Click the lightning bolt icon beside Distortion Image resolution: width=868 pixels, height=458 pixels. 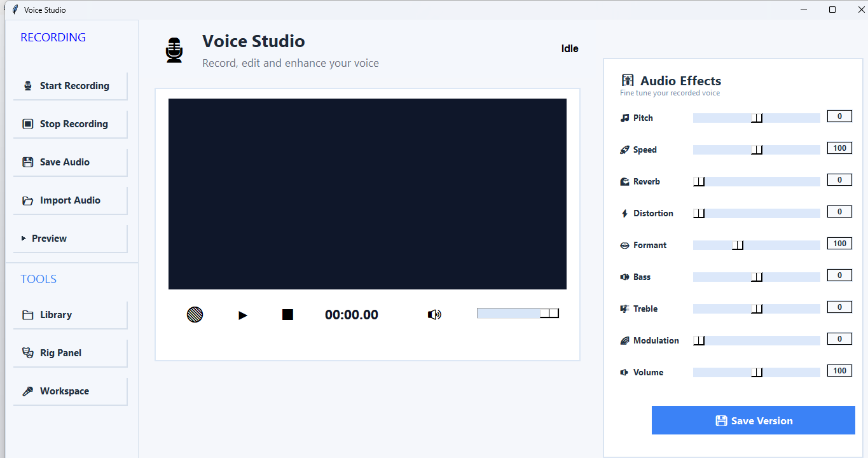click(624, 214)
